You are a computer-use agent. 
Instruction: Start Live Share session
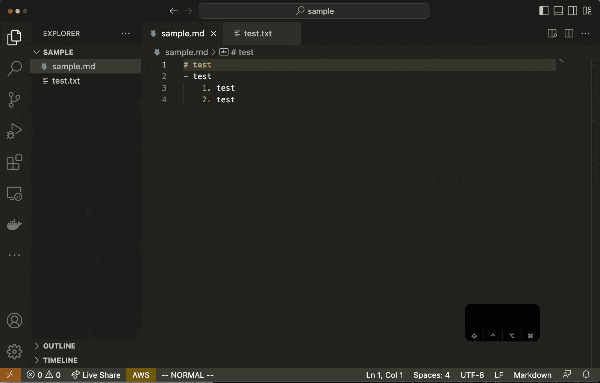[x=96, y=375]
